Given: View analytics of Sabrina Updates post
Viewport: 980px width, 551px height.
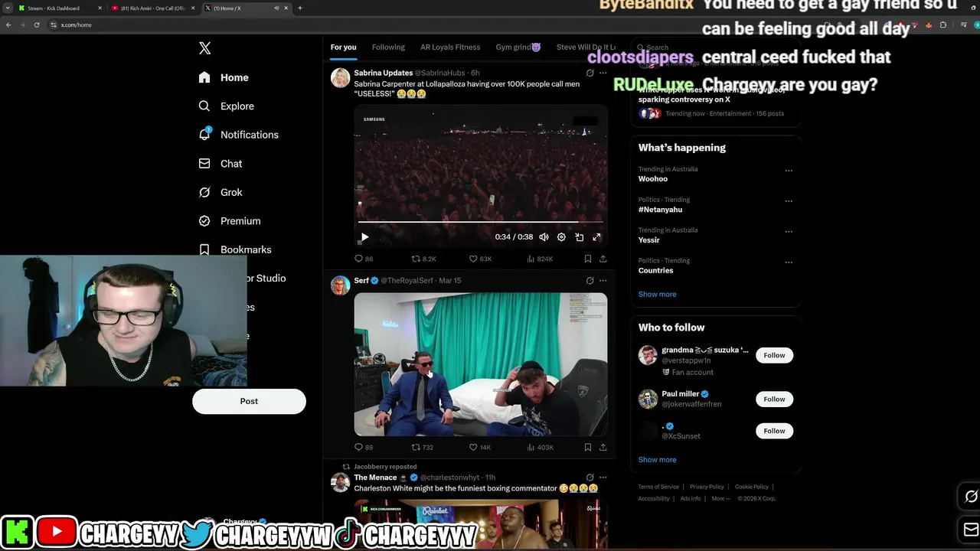Looking at the screenshot, I should coord(540,259).
